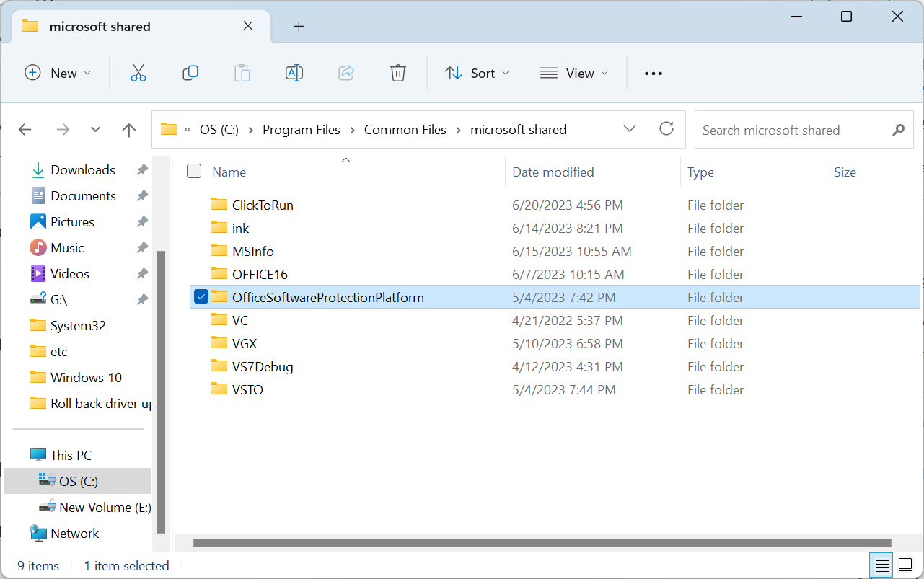Close the microsoft shared tab

click(247, 26)
